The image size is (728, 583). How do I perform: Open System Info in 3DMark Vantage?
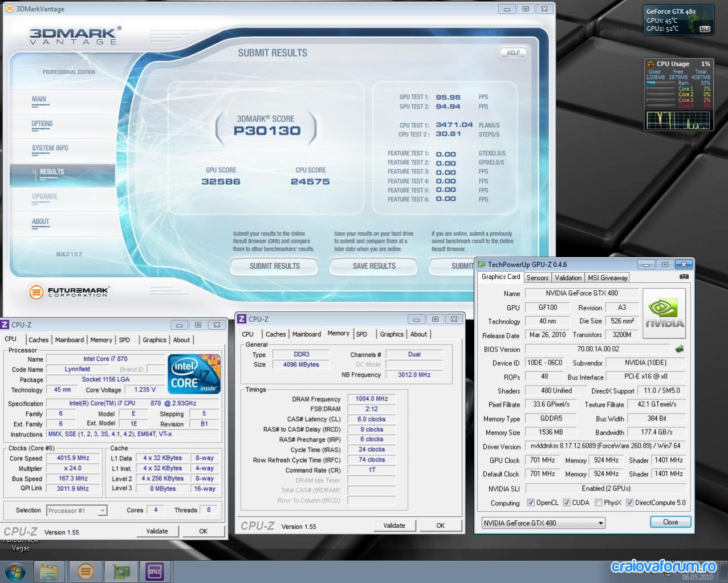pyautogui.click(x=50, y=149)
